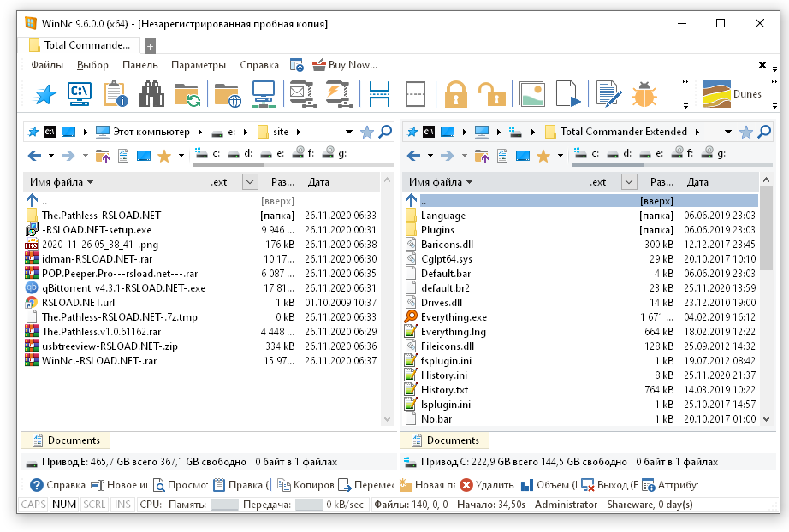Click the blue star favorites toolbar icon
Image resolution: width=789 pixels, height=532 pixels.
pyautogui.click(x=44, y=94)
